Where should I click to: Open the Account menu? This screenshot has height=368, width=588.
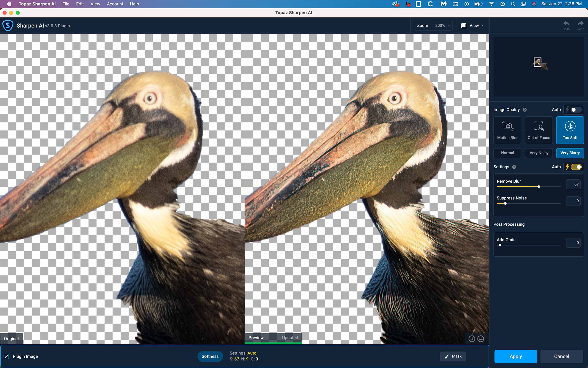click(x=115, y=4)
